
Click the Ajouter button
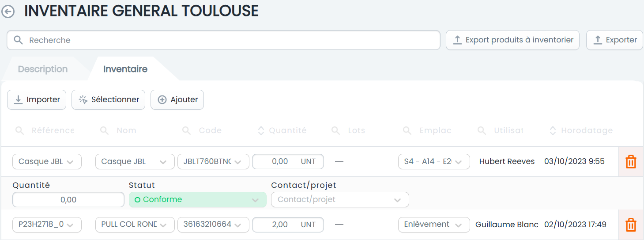[x=177, y=100]
